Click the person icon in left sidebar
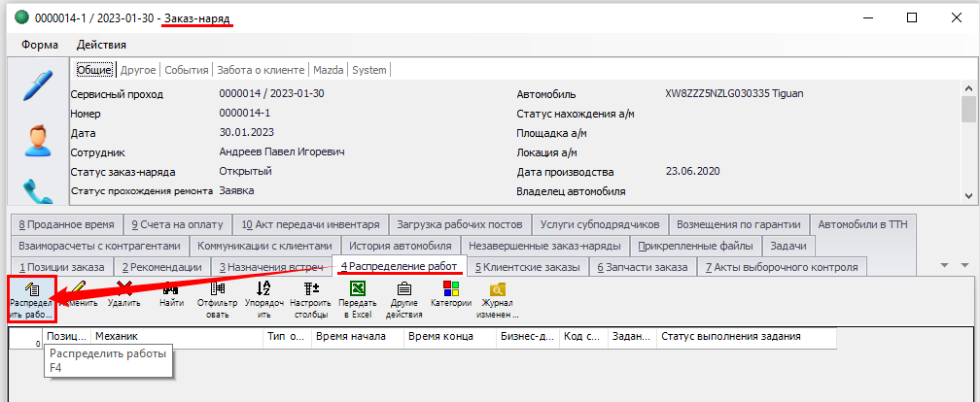Image resolution: width=980 pixels, height=402 pixels. coord(38,140)
